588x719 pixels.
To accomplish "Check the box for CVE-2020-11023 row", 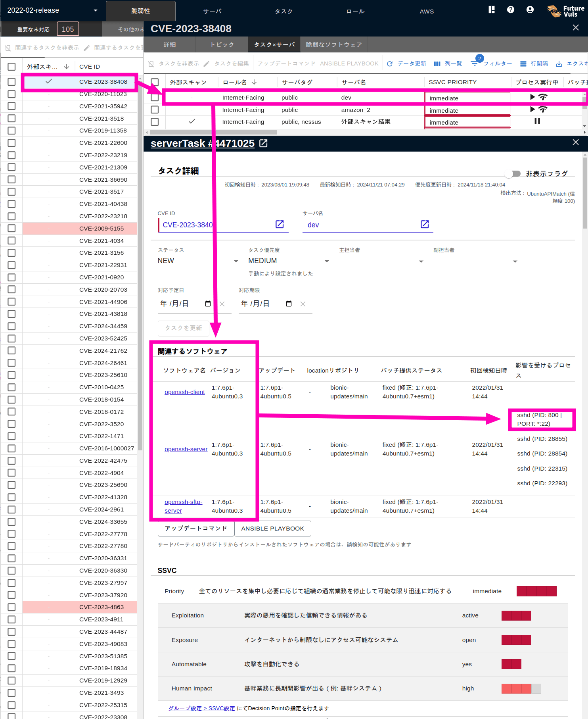I will (x=11, y=94).
